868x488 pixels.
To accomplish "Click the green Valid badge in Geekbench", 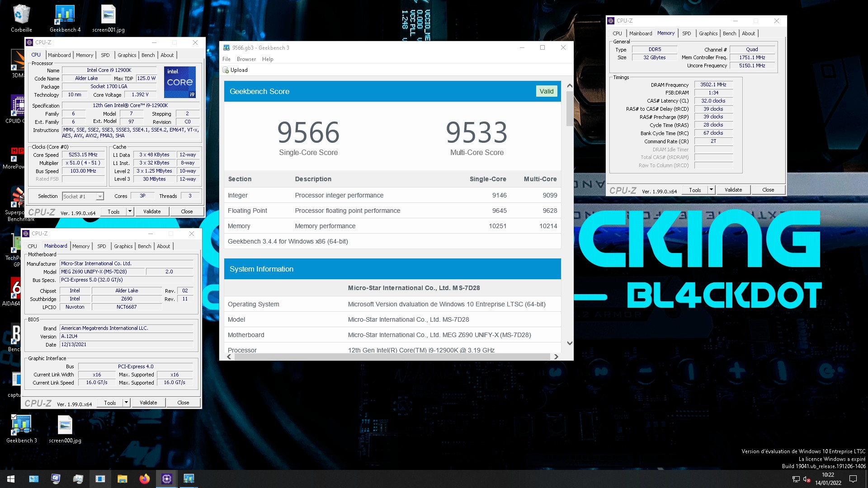I will coord(547,91).
